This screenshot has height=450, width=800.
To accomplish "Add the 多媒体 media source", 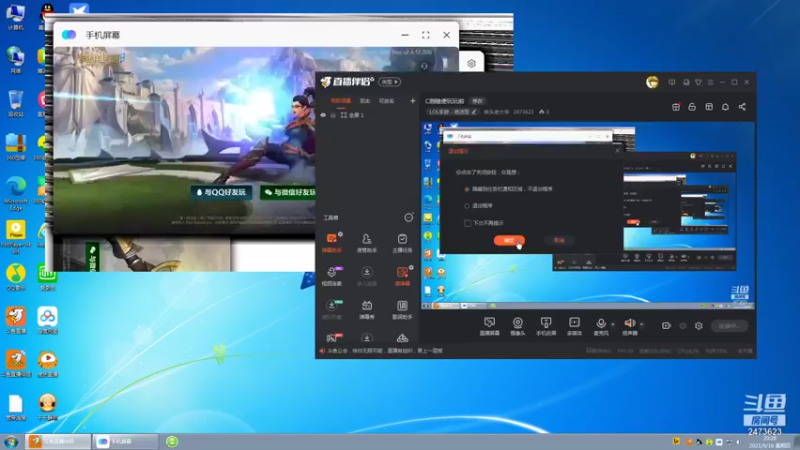I will 574,326.
